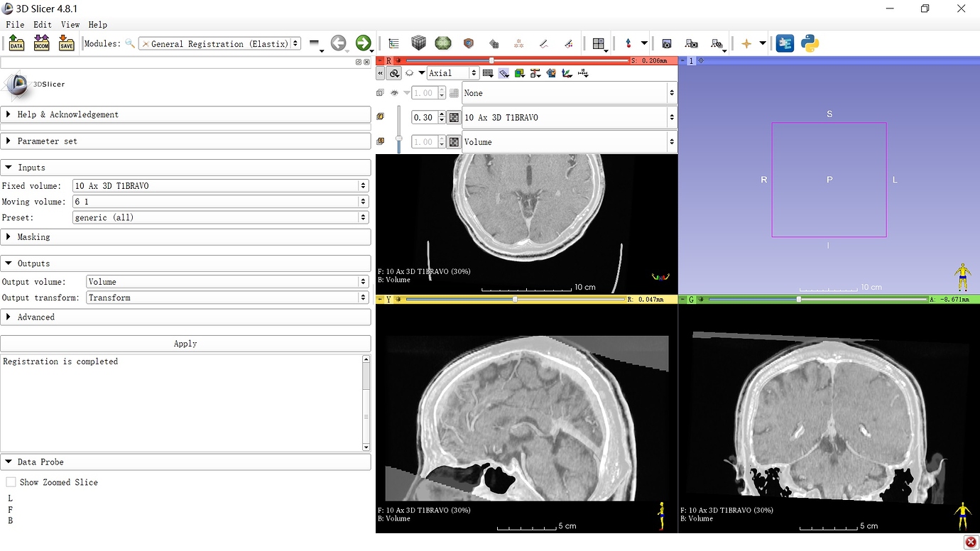Click the SAVE scene icon

(66, 43)
